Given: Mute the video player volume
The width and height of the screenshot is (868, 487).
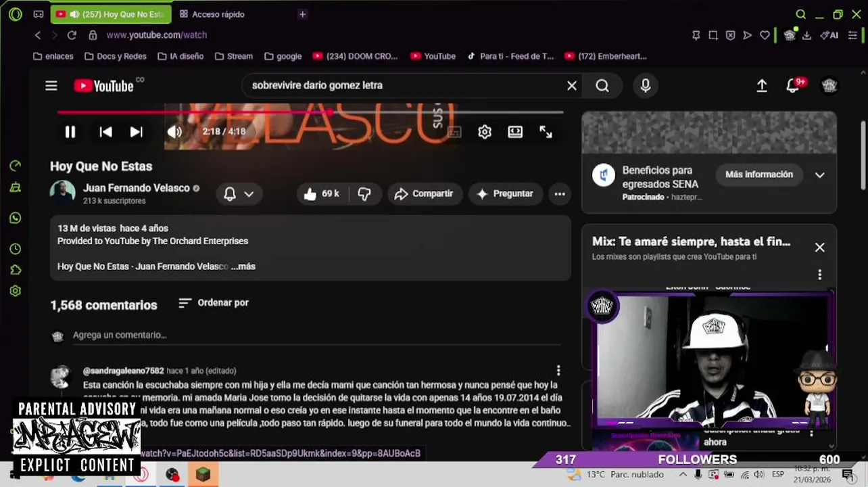Looking at the screenshot, I should click(x=174, y=132).
